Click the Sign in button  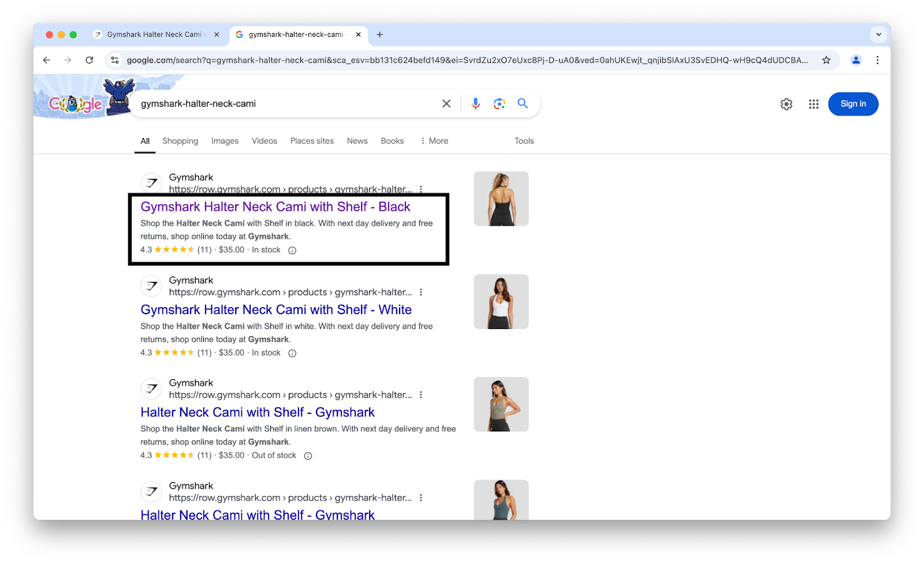(853, 104)
